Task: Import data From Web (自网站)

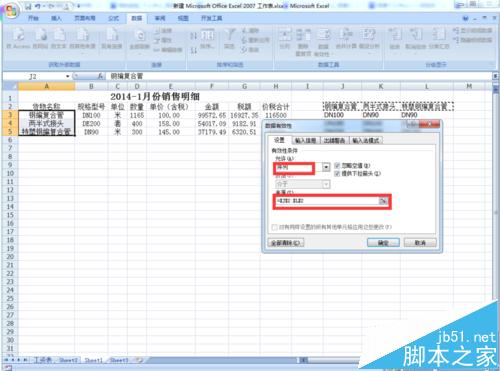Action: (40, 39)
